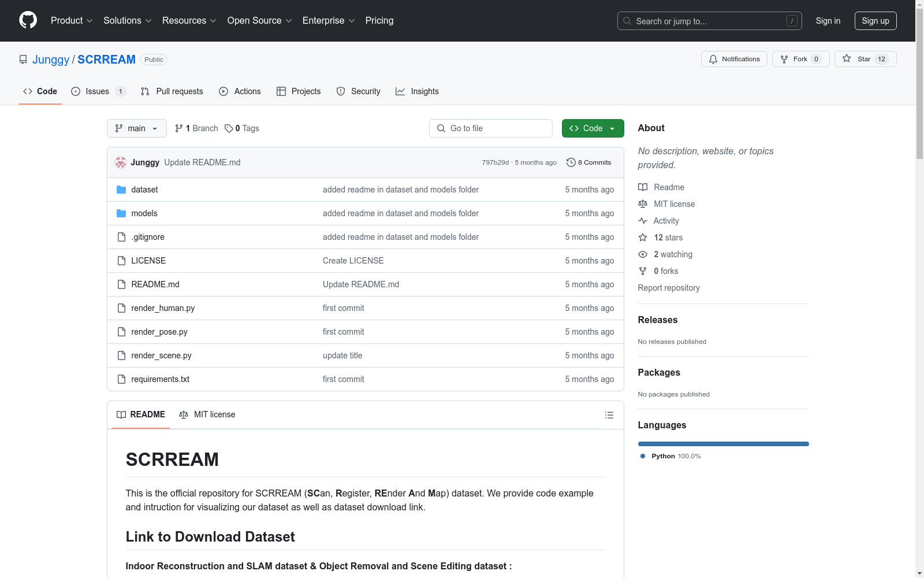Open the green Code dropdown
The height and width of the screenshot is (578, 924).
coord(593,128)
